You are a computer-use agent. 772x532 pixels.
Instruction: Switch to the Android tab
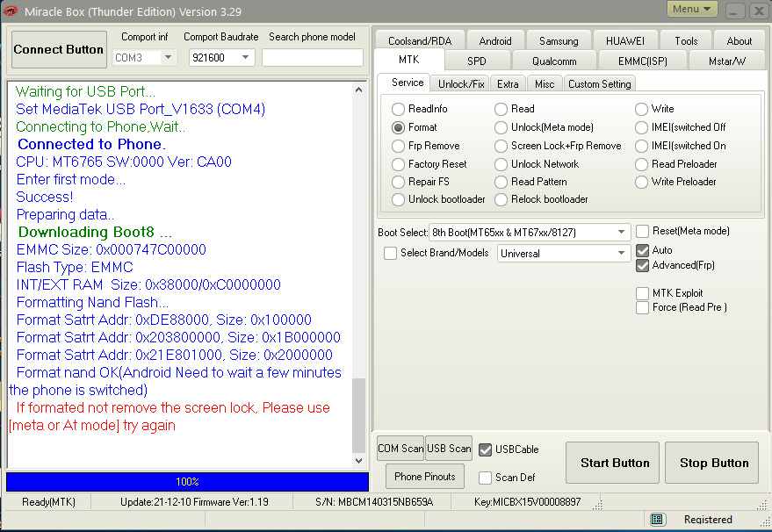[495, 41]
